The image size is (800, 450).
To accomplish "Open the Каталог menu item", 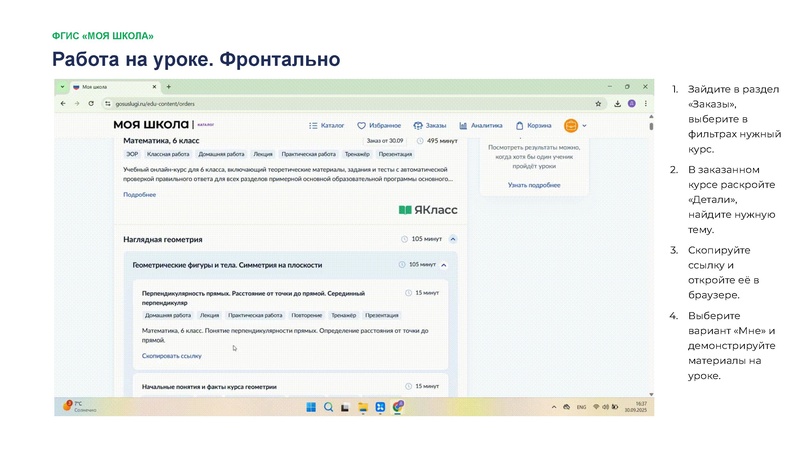I will [327, 126].
